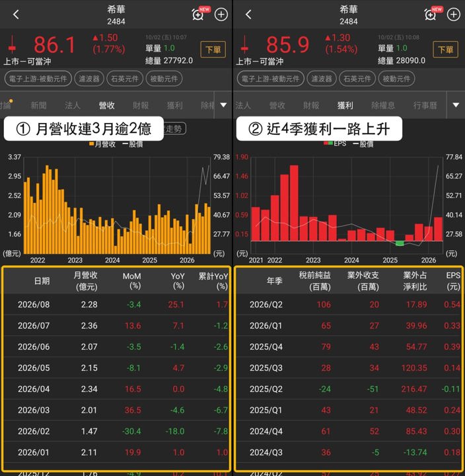Switch to 除權息 tab in right panel

[383, 105]
